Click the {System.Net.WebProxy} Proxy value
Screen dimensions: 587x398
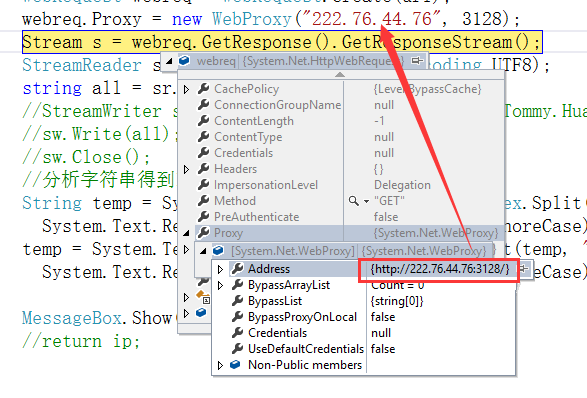pos(436,233)
